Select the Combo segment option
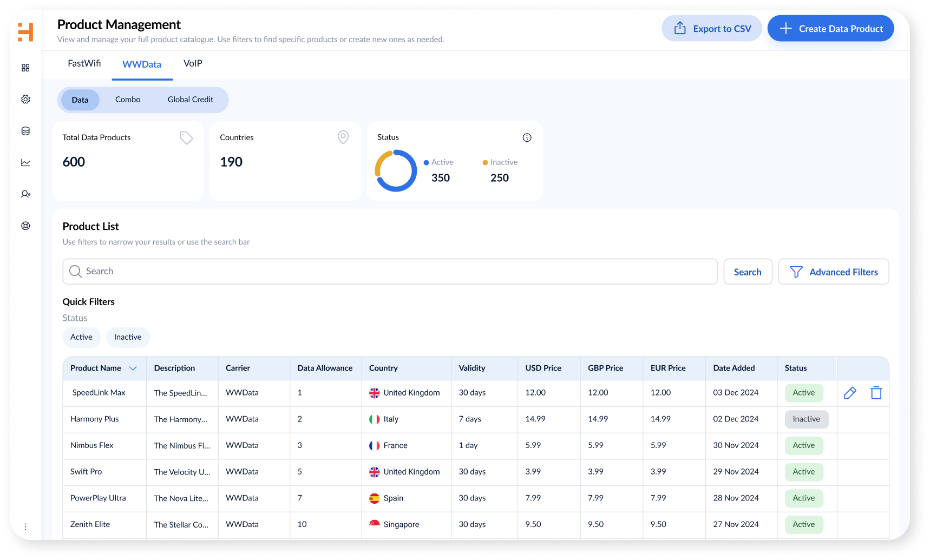The width and height of the screenshot is (930, 560). [128, 100]
